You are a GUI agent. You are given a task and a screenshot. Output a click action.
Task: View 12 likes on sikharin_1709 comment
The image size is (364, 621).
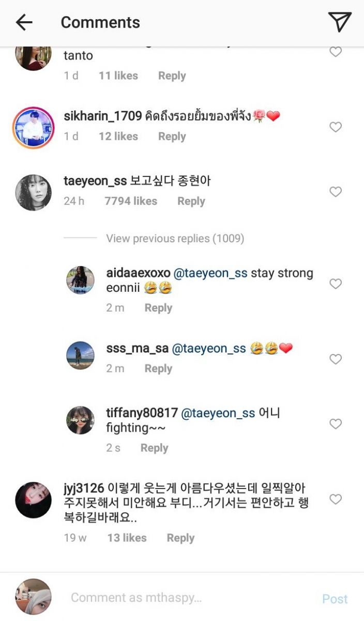tap(118, 137)
